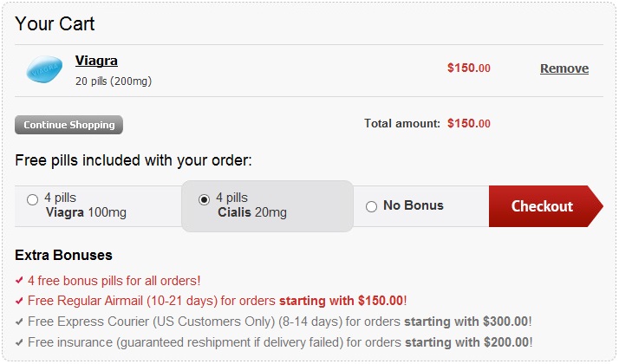Click the red checkmark beside Free Regular Airmail
The image size is (619, 364).
19,302
